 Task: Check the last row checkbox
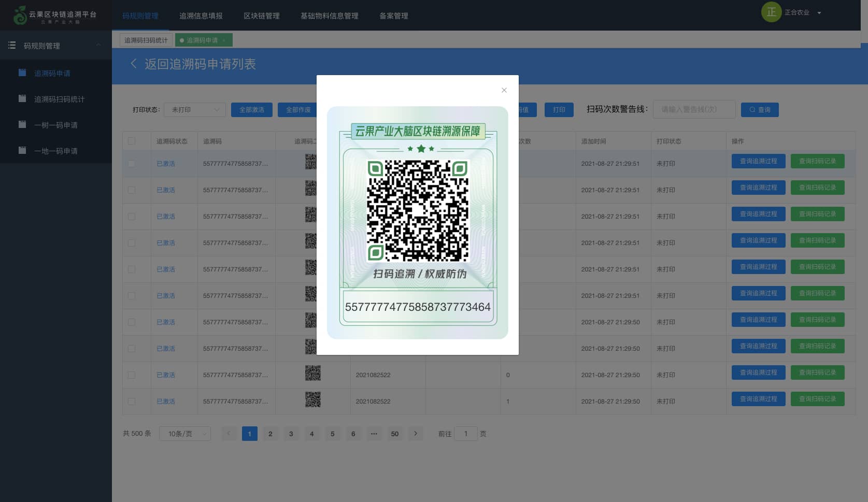(x=132, y=401)
